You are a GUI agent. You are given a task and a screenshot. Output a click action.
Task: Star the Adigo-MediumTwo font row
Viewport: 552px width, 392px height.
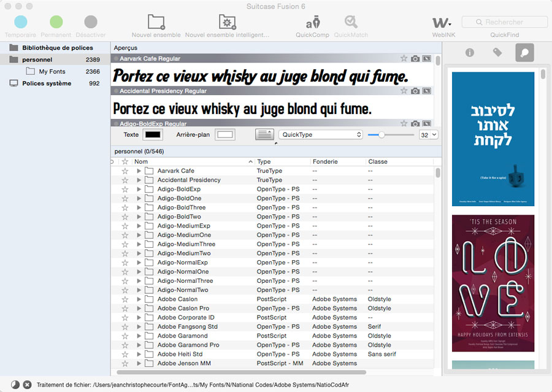(125, 253)
